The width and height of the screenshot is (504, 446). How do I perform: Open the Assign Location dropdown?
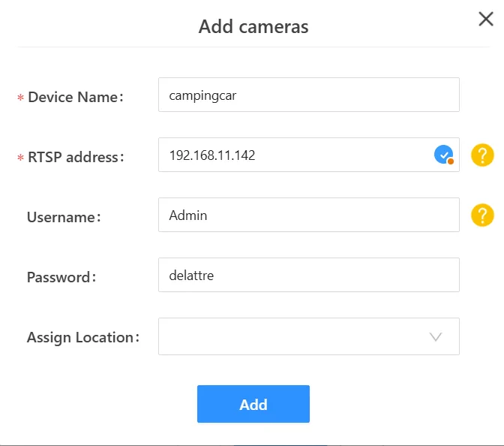coord(292,336)
